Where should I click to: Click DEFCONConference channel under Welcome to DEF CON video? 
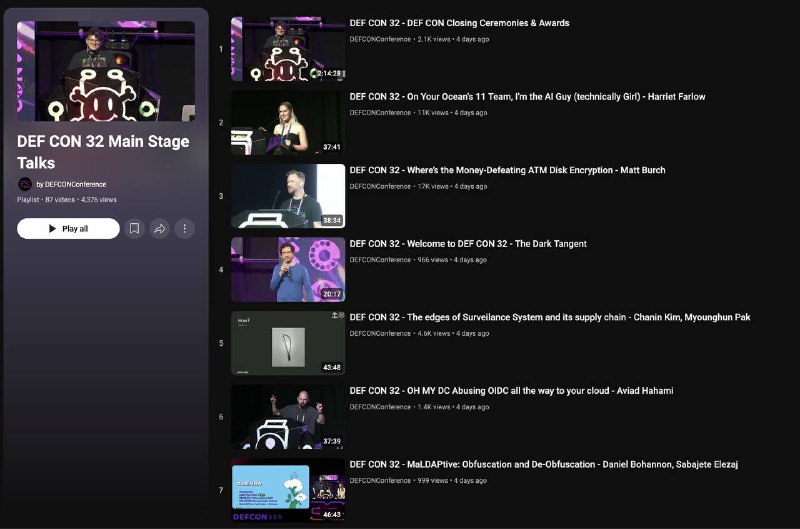click(380, 260)
